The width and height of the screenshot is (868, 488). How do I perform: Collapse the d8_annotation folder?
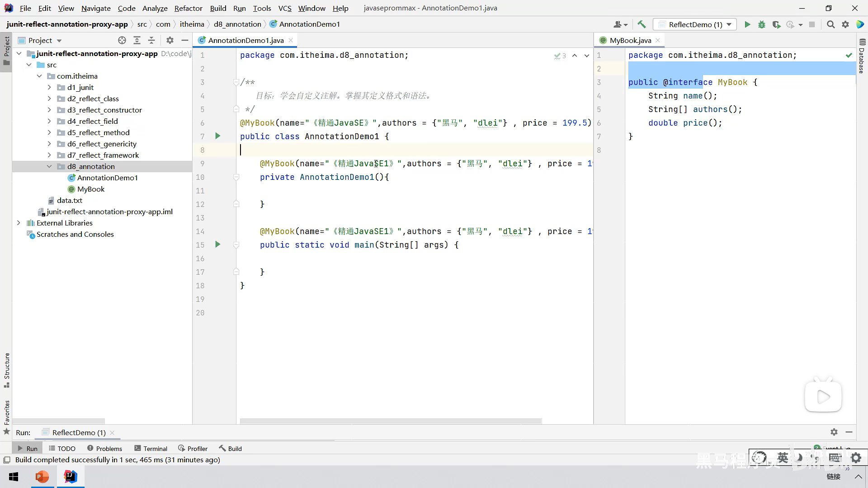(x=49, y=166)
